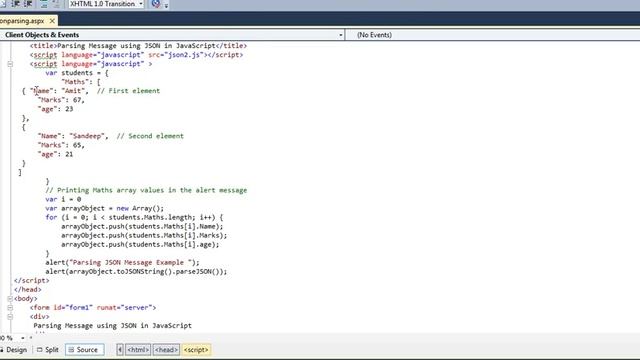
Task: Click the for loop statement line
Action: pos(134,217)
